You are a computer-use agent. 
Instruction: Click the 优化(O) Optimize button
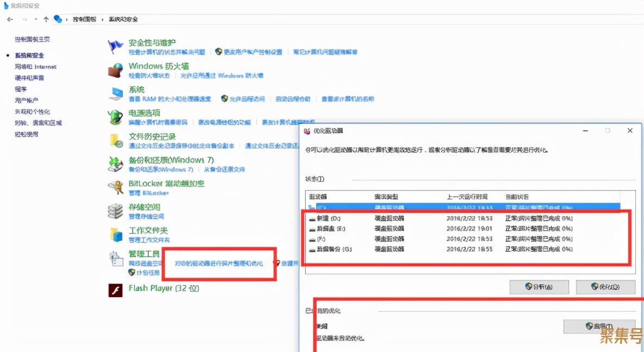point(605,287)
